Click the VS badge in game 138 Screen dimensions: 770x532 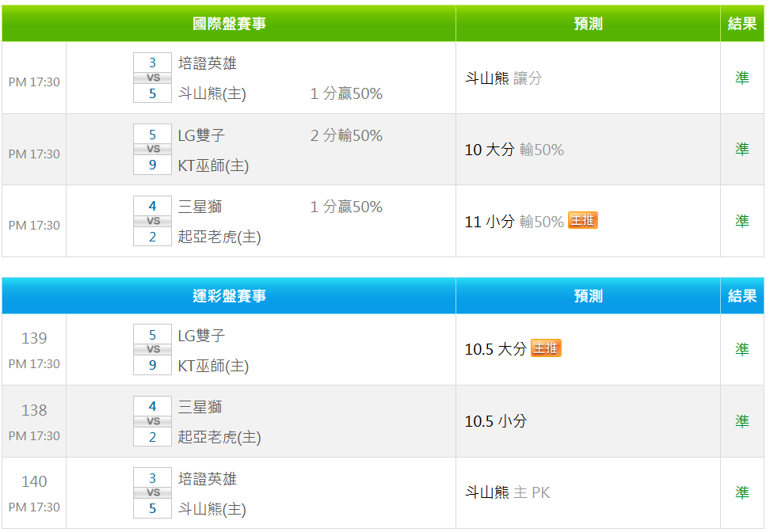[x=153, y=421]
